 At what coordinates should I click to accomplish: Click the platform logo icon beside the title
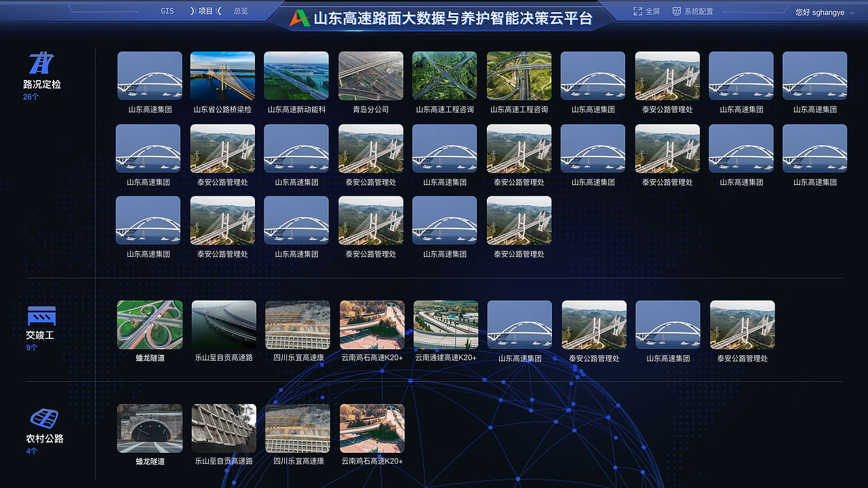click(x=299, y=18)
